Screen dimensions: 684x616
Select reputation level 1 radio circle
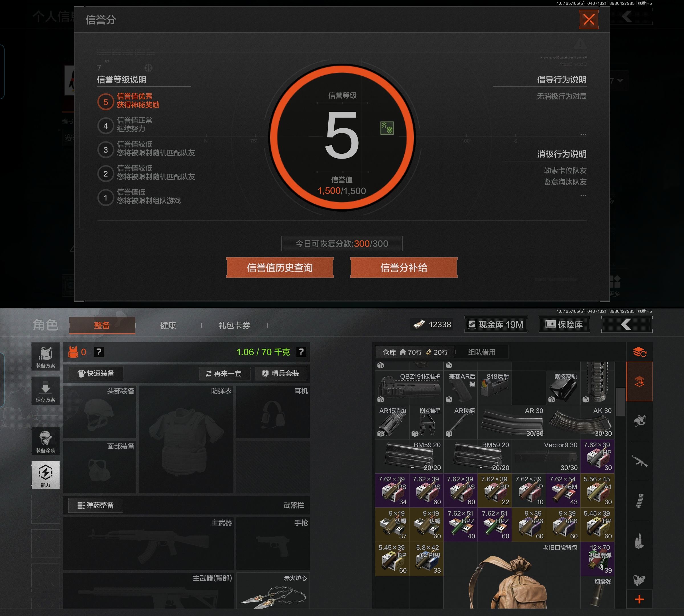[105, 198]
